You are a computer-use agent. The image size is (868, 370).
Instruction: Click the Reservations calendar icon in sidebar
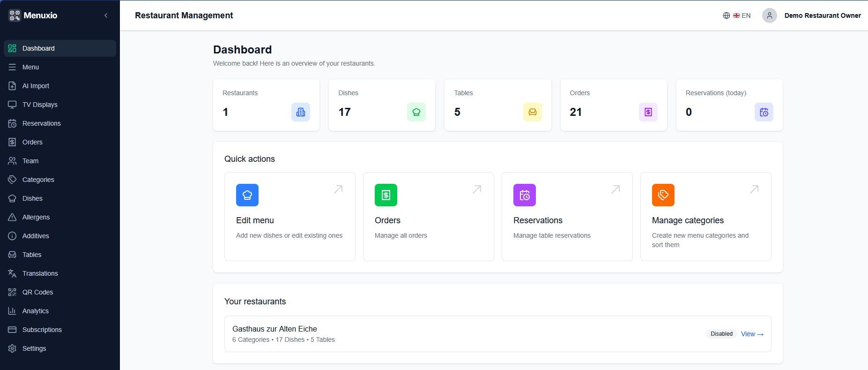12,123
